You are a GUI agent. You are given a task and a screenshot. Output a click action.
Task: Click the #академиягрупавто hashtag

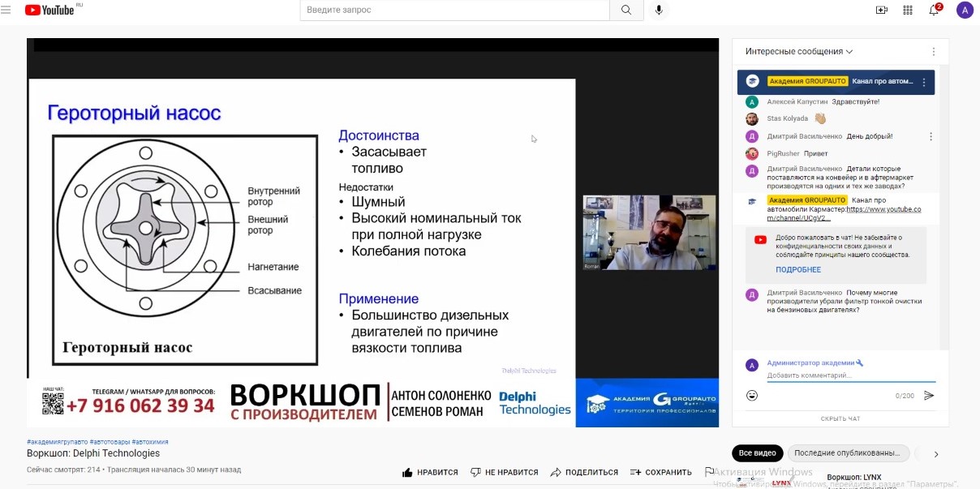[57, 441]
